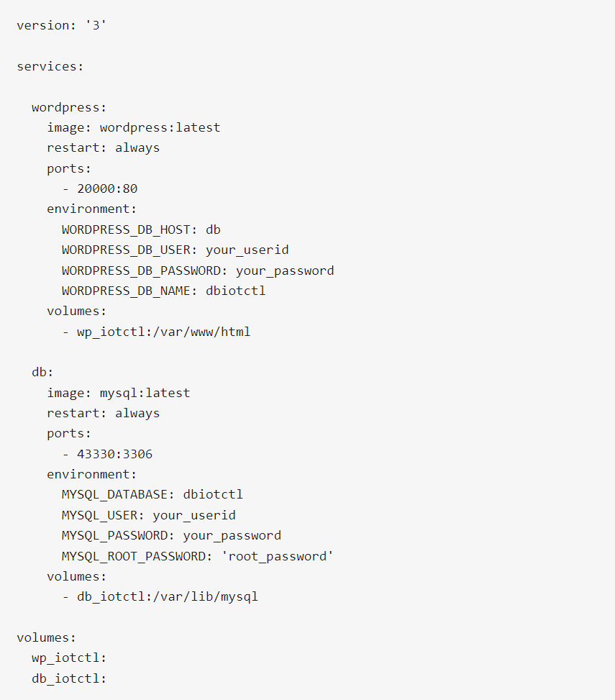Click the db service name
Viewport: 615px width, 700px height.
point(42,373)
